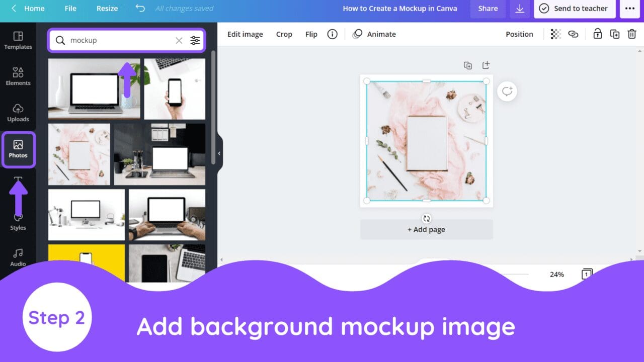
Task: Click the Add page button
Action: pos(426,229)
